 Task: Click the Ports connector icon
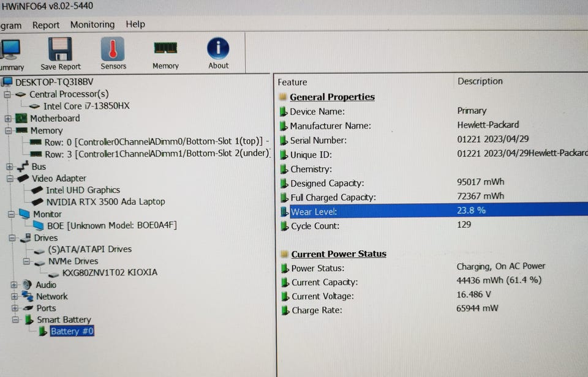pos(28,308)
